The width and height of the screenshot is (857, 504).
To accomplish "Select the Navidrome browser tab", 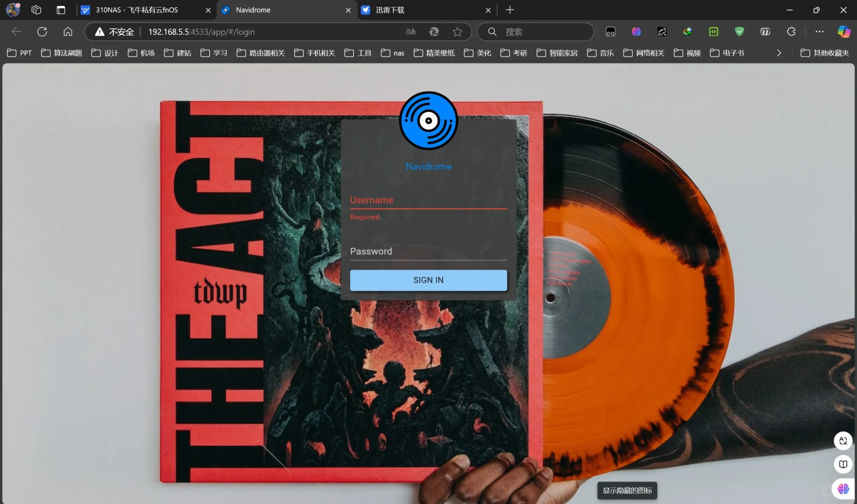I will pos(286,10).
